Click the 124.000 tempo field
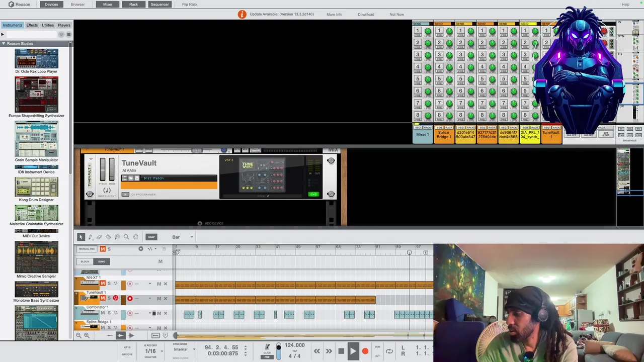The width and height of the screenshot is (644, 362). (x=294, y=345)
